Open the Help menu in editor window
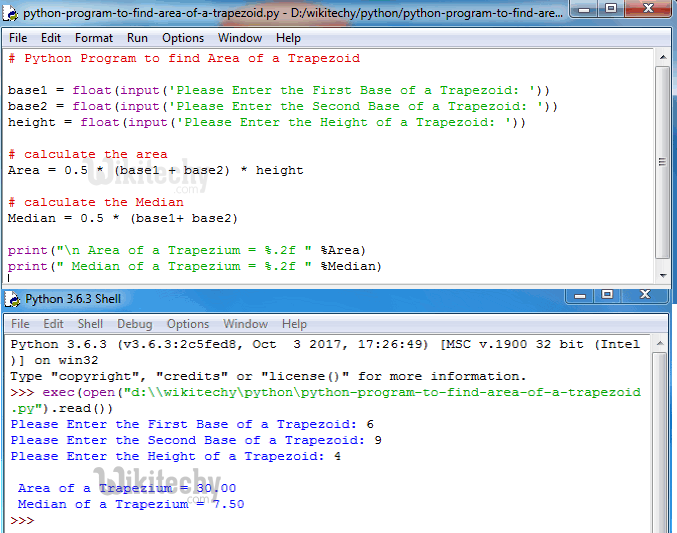The height and width of the screenshot is (533, 677). point(288,38)
